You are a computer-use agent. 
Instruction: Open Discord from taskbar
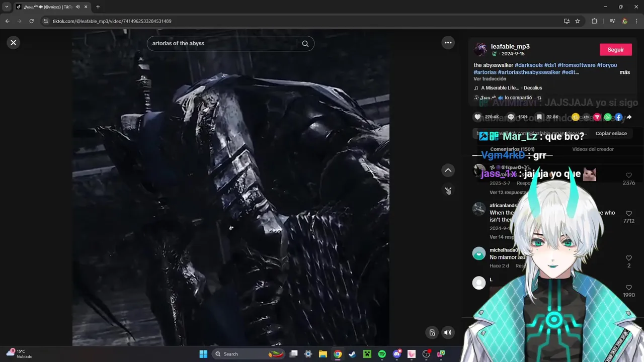pos(396,354)
